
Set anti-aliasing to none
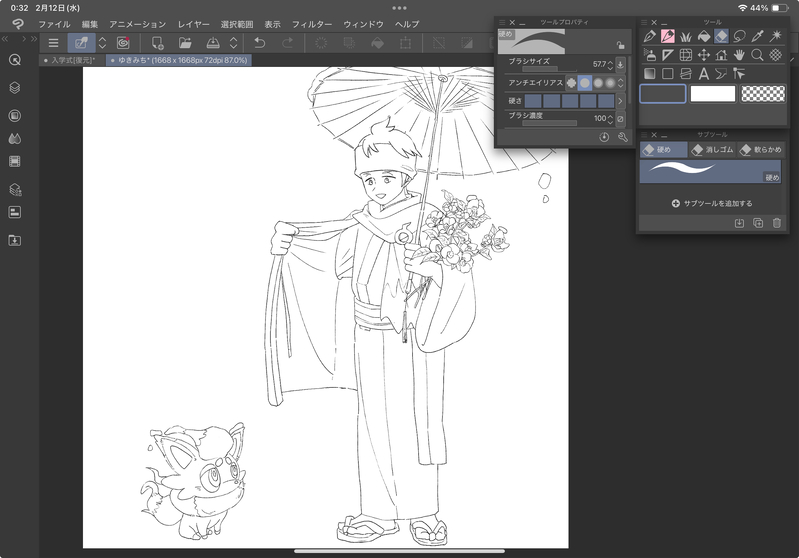[571, 83]
